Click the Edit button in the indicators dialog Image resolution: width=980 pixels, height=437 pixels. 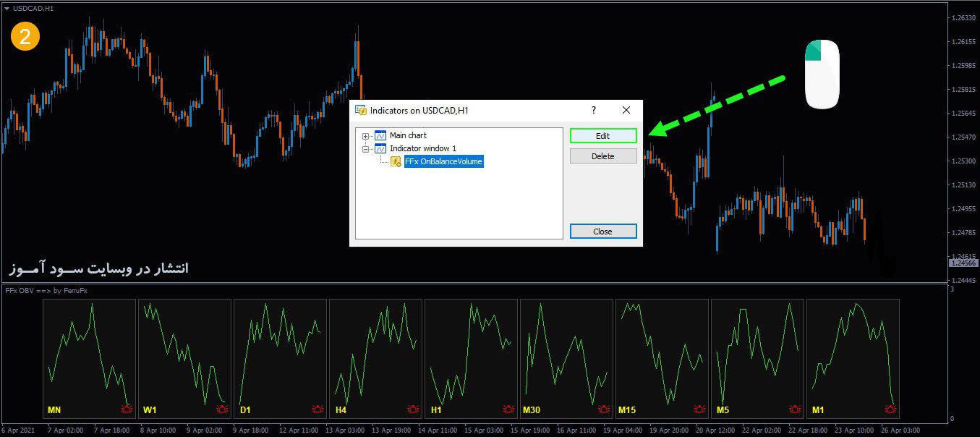click(602, 136)
